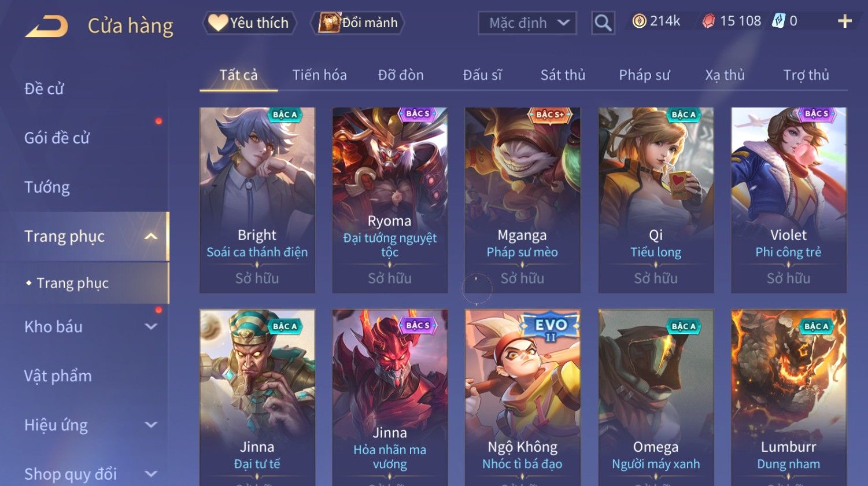Open the search magnifier icon
Image resolution: width=868 pixels, height=486 pixels.
tap(603, 23)
